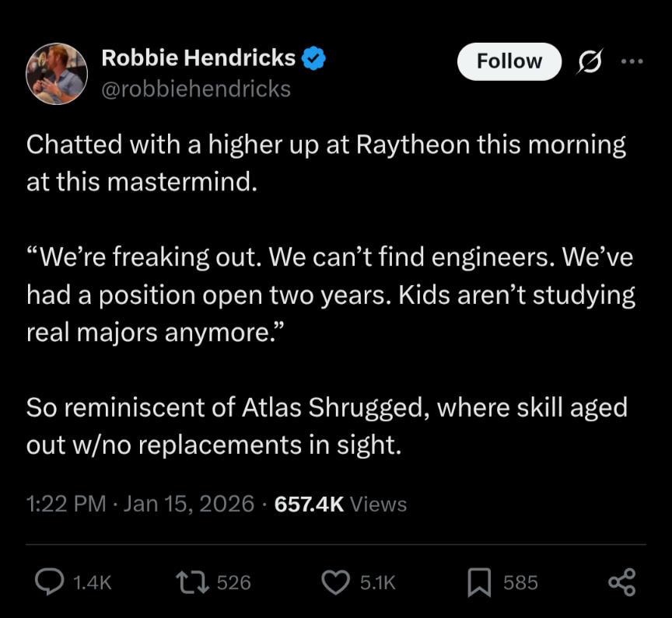672x618 pixels.
Task: Open the three-dot More options menu
Action: 632,61
